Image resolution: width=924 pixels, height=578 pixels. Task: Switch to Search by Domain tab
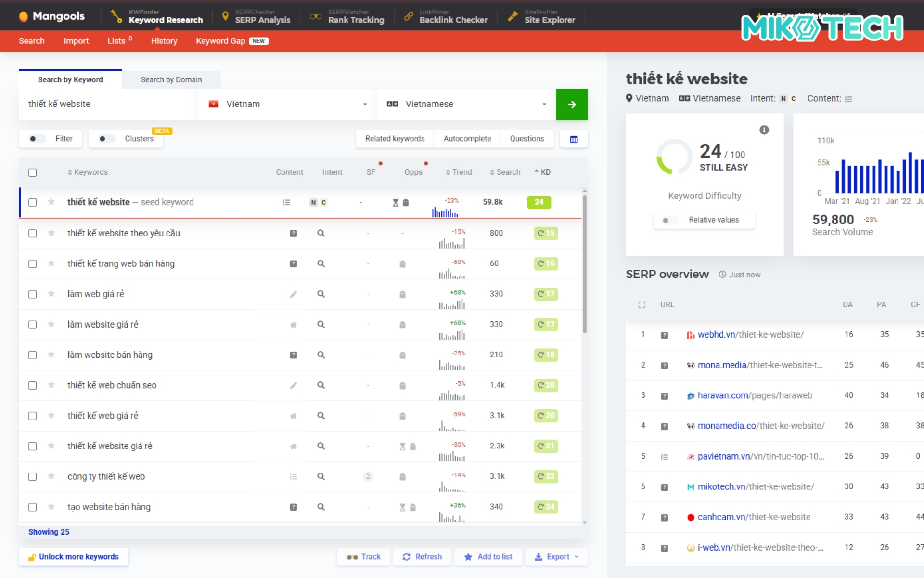point(171,79)
